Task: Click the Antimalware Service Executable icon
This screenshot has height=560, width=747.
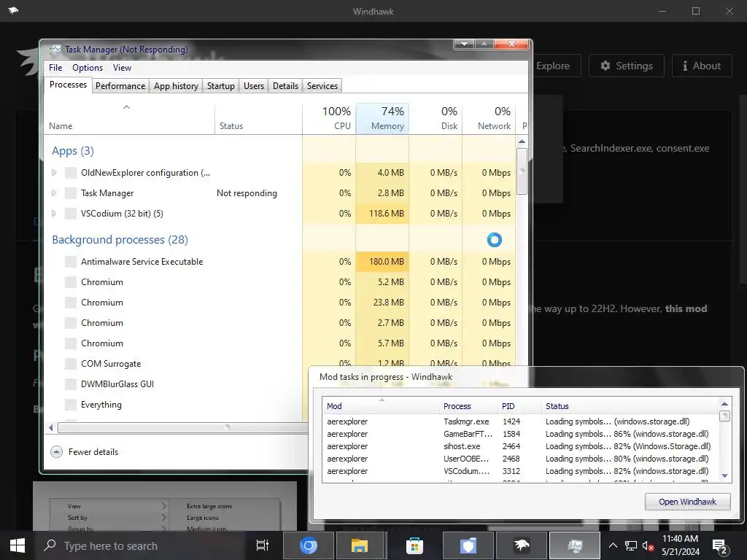Action: click(71, 262)
